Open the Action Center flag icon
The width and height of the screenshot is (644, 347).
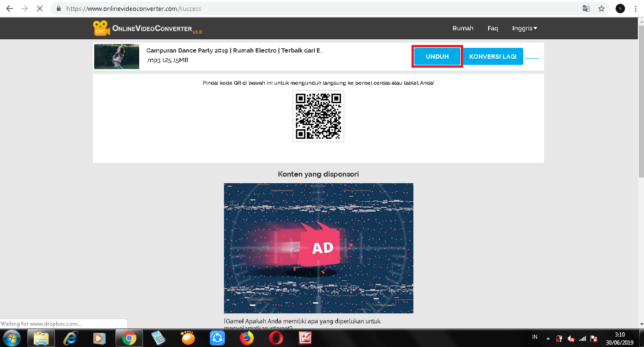click(594, 338)
